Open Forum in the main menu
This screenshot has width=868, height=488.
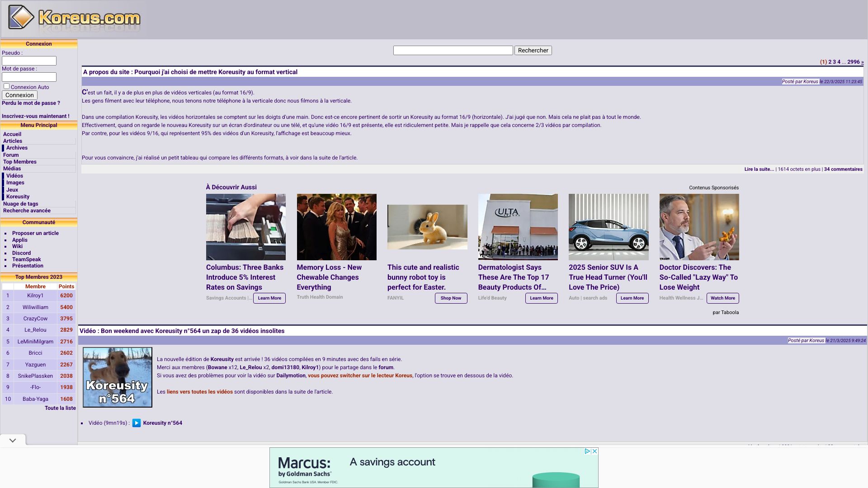click(x=11, y=155)
